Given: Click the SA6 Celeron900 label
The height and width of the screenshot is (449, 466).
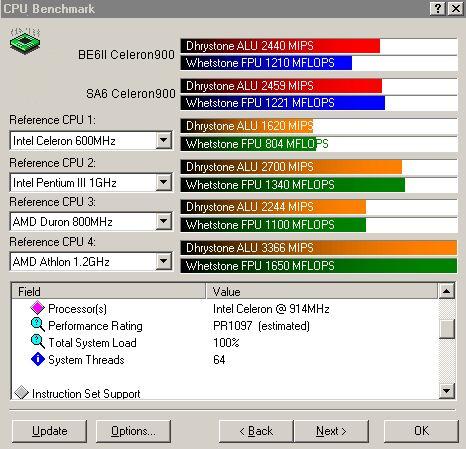Looking at the screenshot, I should tap(130, 93).
